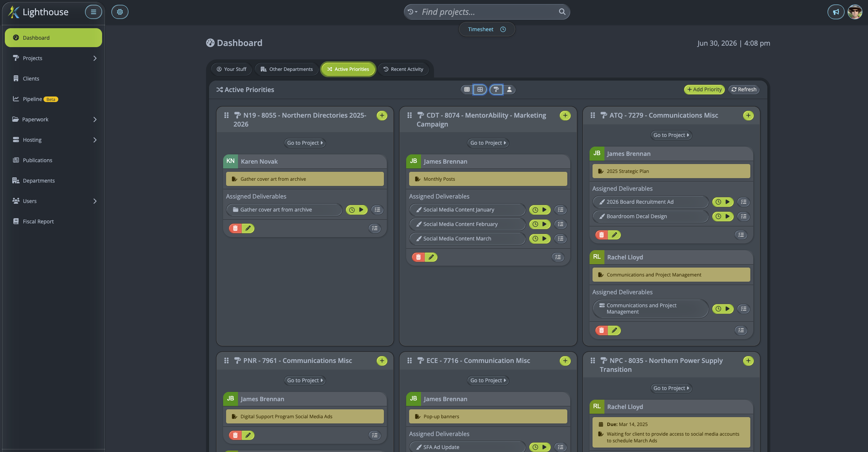Start timer for Communications and Project Management
Viewport: 868px width, 452px height.
click(723, 309)
